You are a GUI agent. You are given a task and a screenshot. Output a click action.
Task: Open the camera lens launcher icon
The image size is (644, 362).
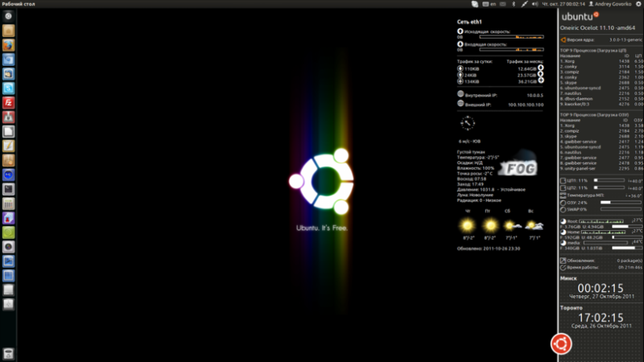click(x=8, y=247)
